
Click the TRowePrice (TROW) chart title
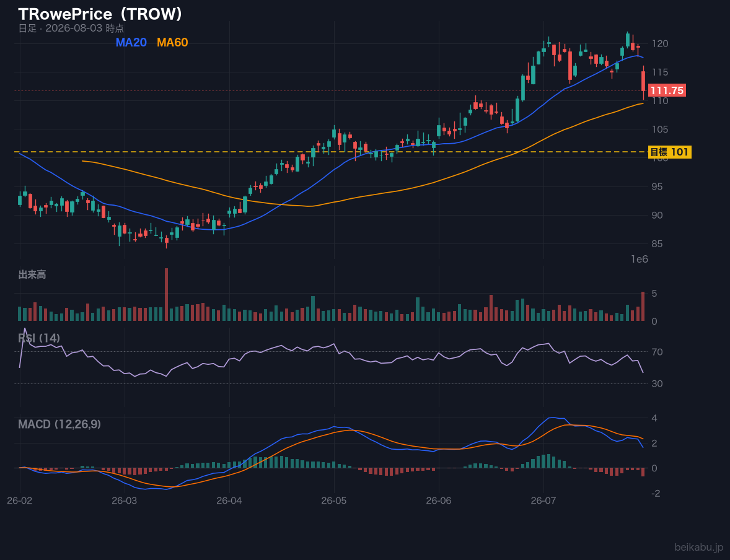point(100,14)
